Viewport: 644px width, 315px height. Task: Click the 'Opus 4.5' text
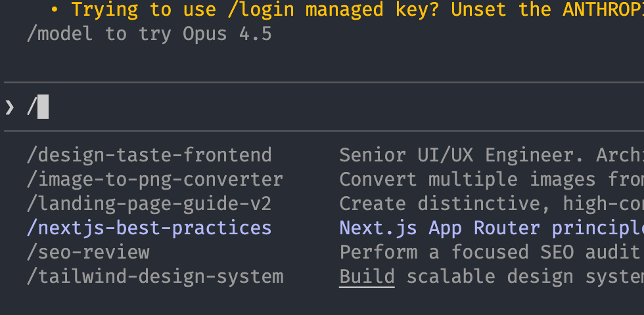227,34
